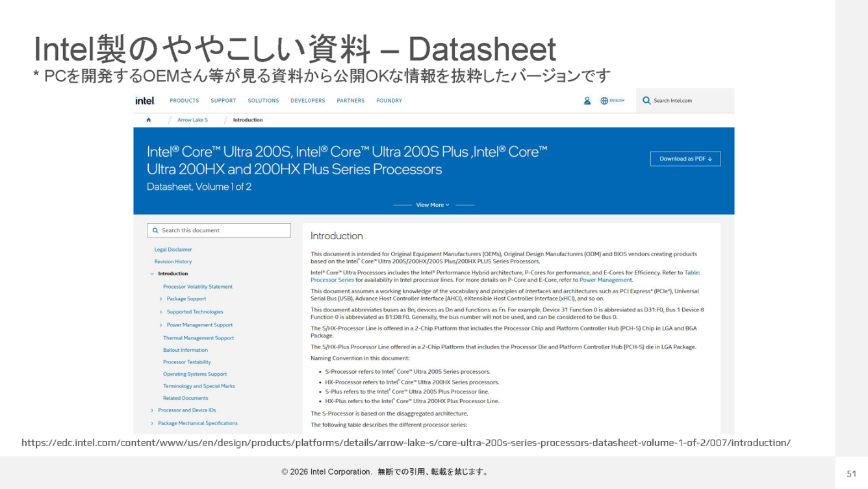Select the Introduction item in the sidebar tree
Screen dimensions: 868x489
click(x=173, y=274)
